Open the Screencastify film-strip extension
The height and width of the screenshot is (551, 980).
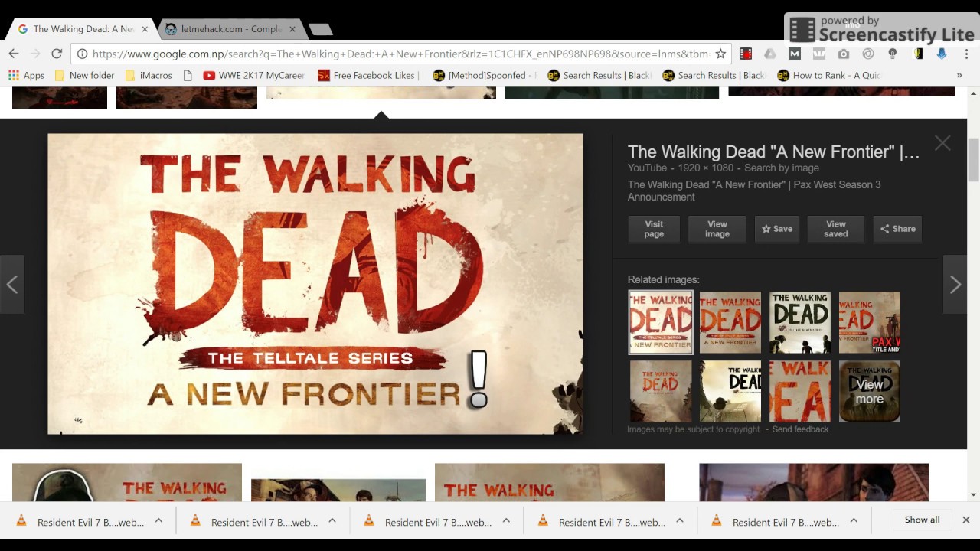[x=746, y=54]
